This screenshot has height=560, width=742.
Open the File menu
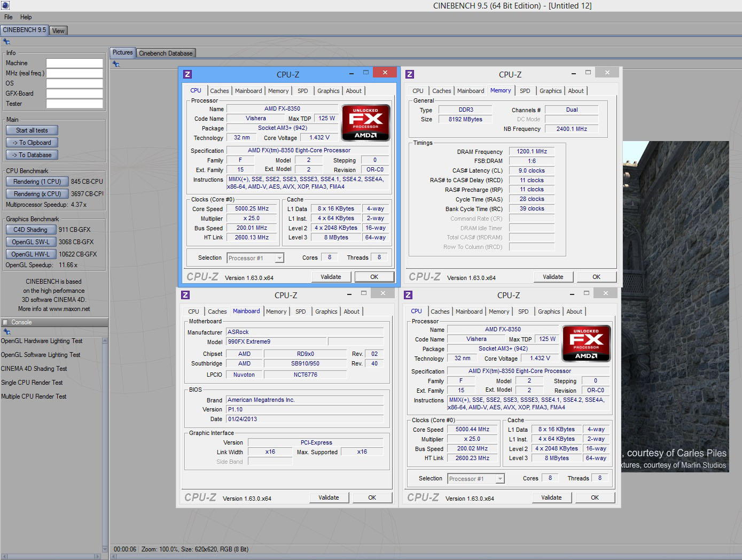pos(9,17)
